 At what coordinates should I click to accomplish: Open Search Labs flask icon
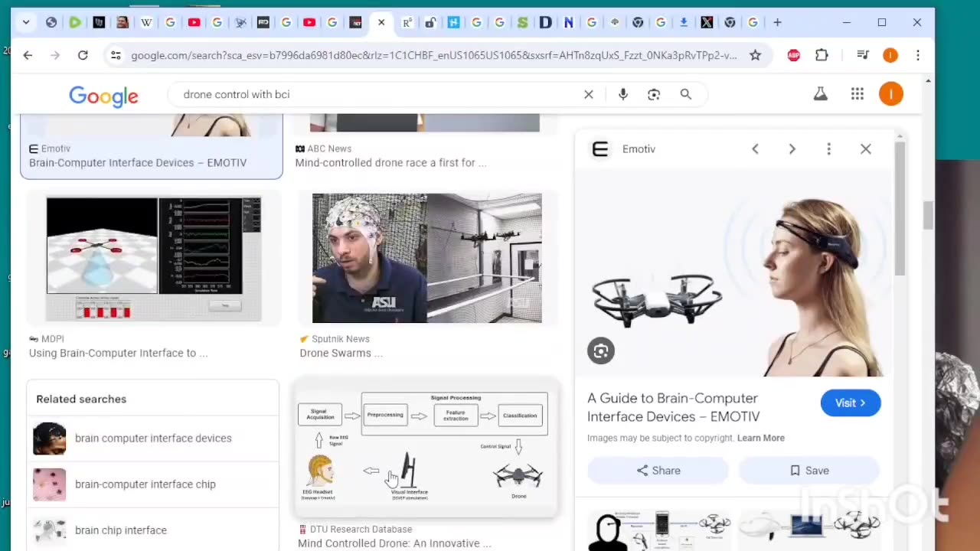click(821, 94)
